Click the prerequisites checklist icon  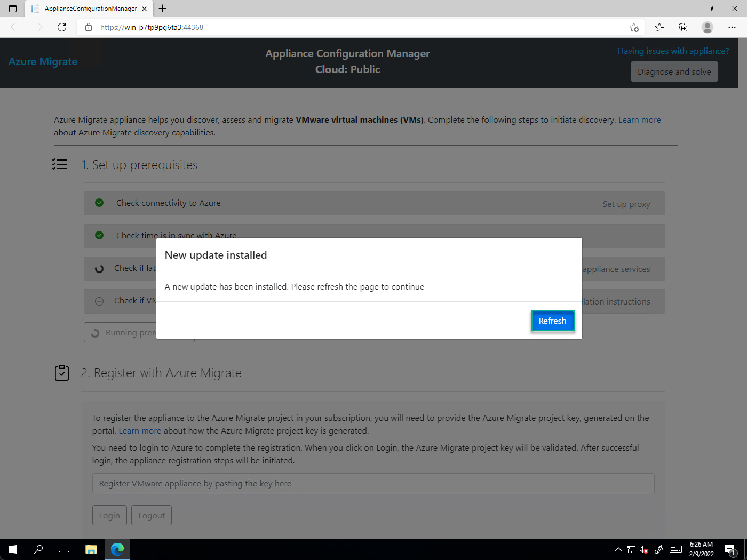click(x=60, y=164)
